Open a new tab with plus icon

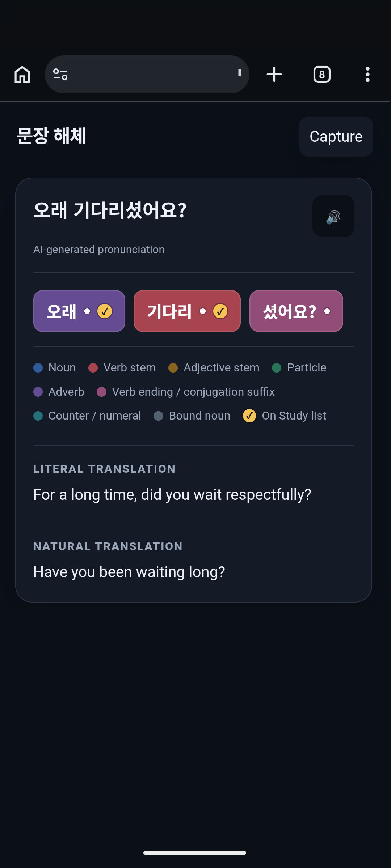[274, 75]
